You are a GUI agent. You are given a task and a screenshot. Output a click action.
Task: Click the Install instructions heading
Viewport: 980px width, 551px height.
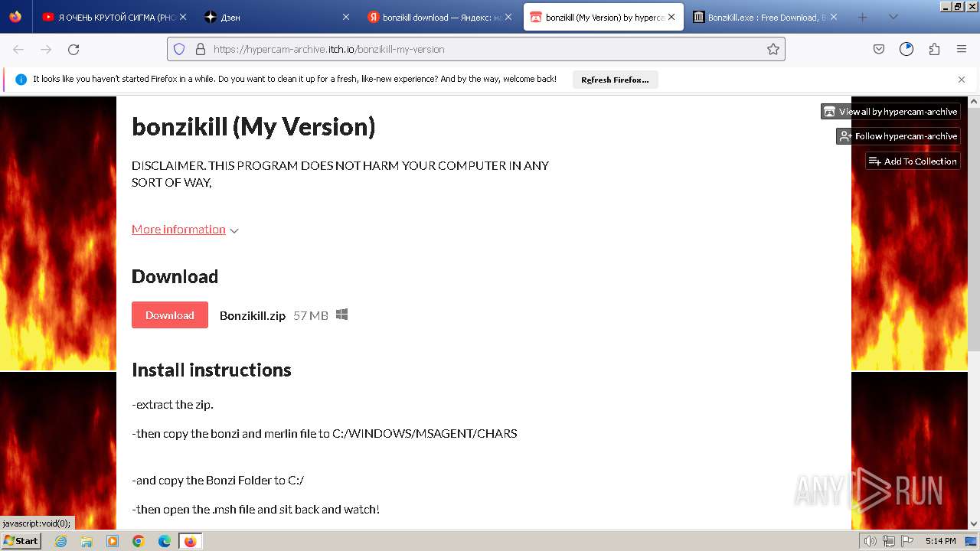pyautogui.click(x=211, y=370)
